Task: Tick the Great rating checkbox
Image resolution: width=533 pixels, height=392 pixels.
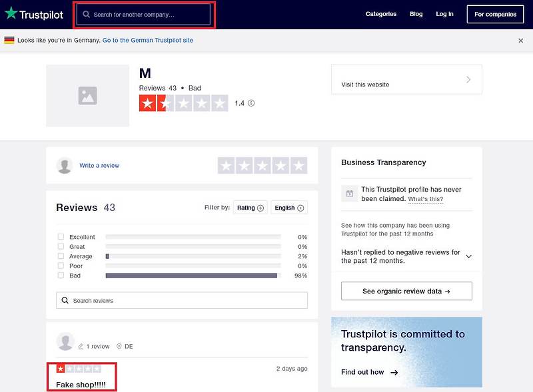Action: click(x=61, y=246)
